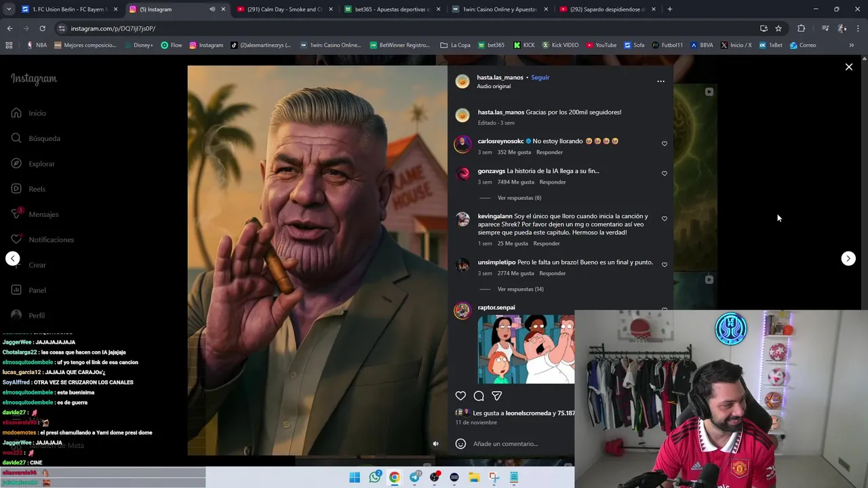Go to next post arrow
The image size is (868, 488).
[x=848, y=258]
